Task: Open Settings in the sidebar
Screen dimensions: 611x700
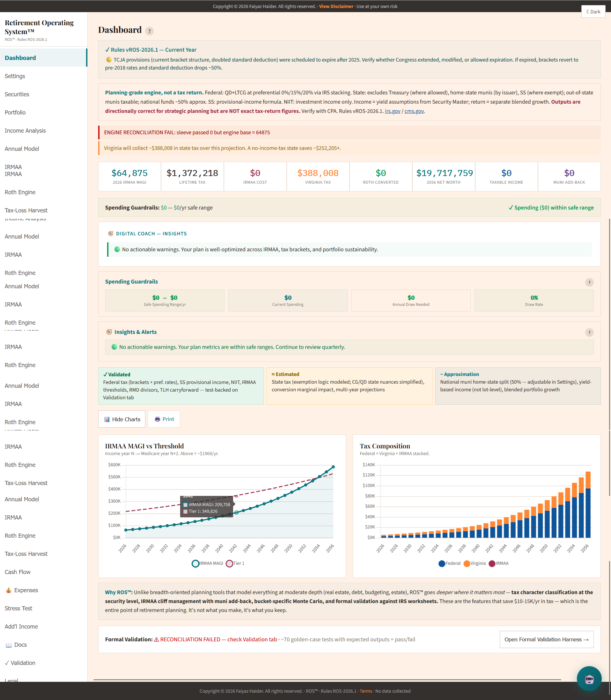Action: coord(15,76)
